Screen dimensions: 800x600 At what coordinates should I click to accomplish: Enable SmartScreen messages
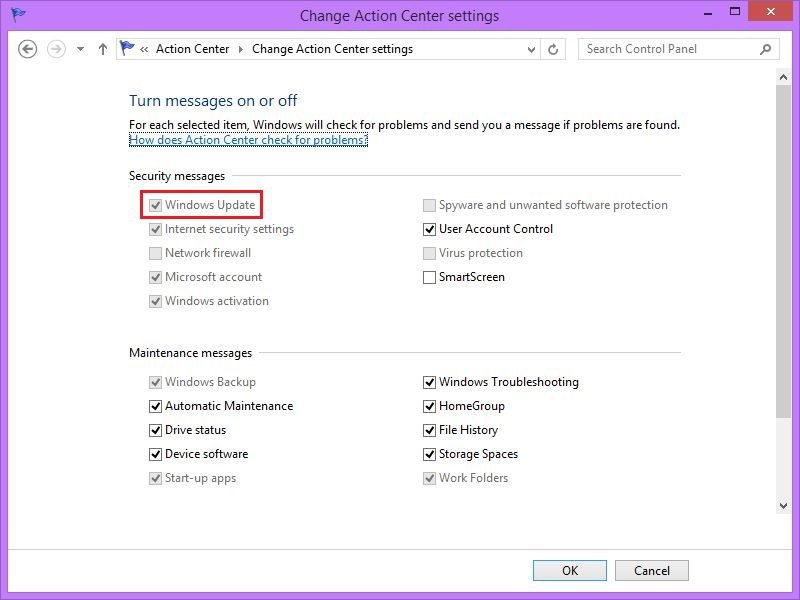click(429, 277)
